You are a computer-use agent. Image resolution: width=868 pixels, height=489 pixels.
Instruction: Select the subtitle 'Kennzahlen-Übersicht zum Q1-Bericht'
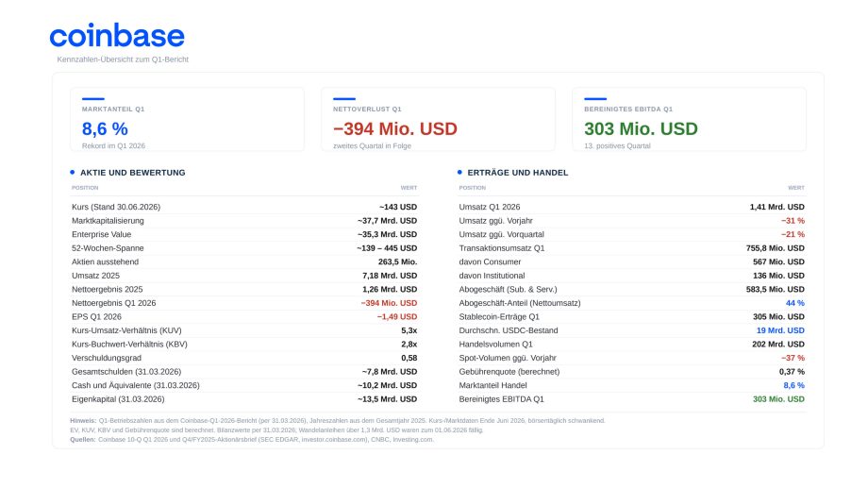point(123,59)
